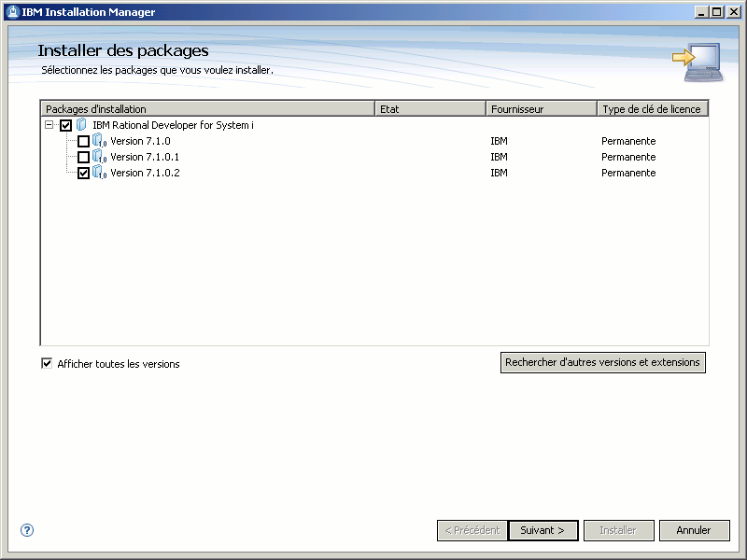The height and width of the screenshot is (560, 747).
Task: Click Permanente license cell for Version 7.1.0.1
Action: 628,157
